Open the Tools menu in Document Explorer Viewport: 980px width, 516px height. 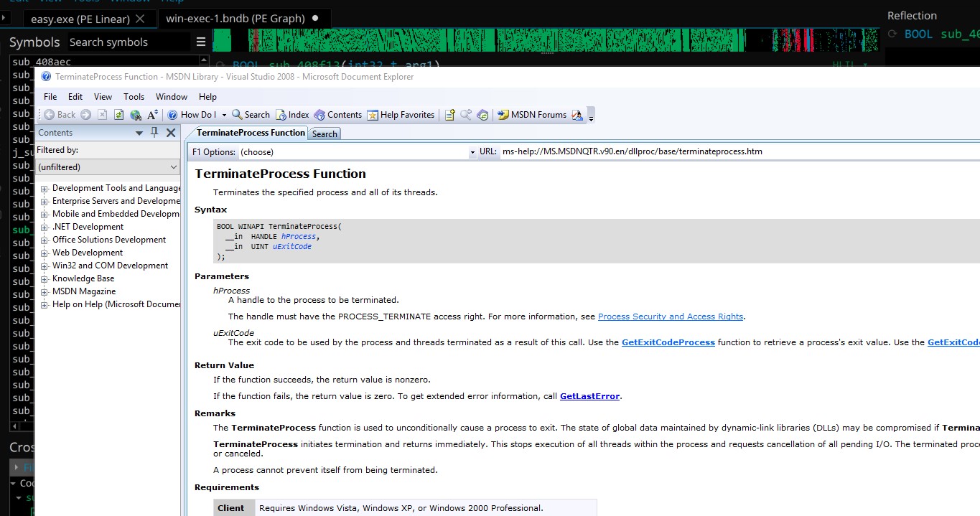(134, 97)
